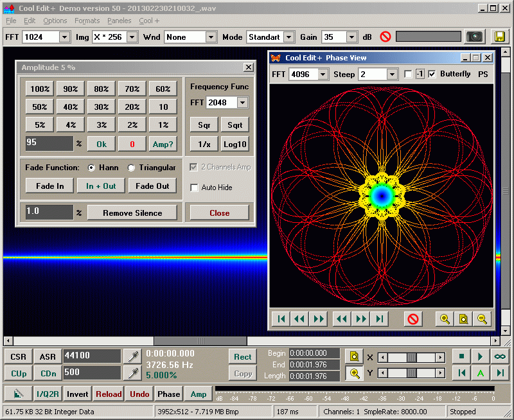Open the Options menu
Viewport: 514px width, 420px height.
coord(55,21)
